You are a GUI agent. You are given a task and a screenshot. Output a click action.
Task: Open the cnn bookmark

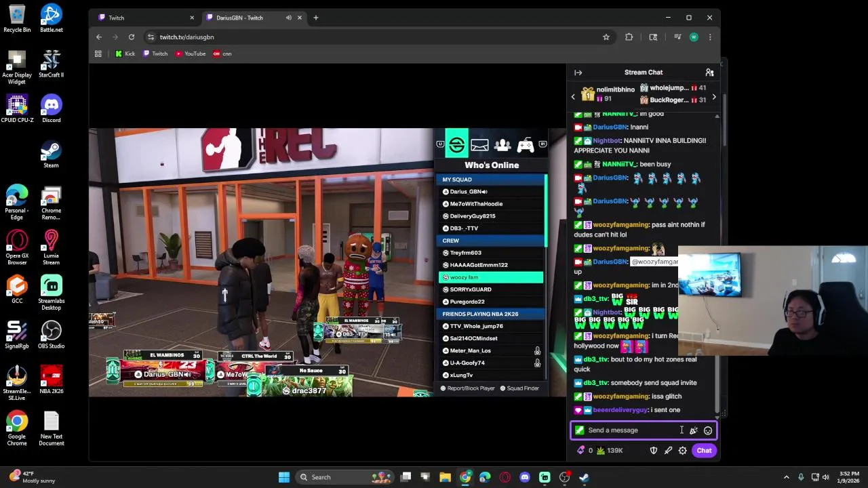tap(222, 54)
